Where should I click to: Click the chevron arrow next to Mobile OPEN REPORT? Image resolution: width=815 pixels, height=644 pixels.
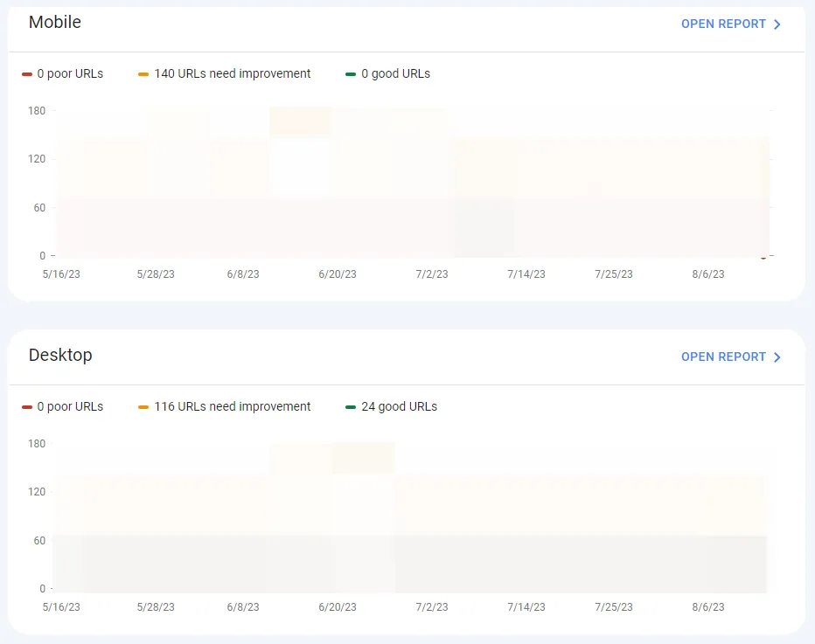pyautogui.click(x=777, y=24)
